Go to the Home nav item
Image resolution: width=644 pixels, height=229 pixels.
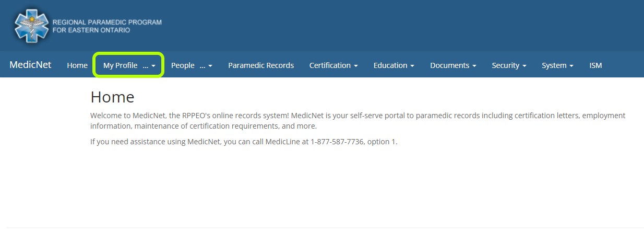click(77, 65)
